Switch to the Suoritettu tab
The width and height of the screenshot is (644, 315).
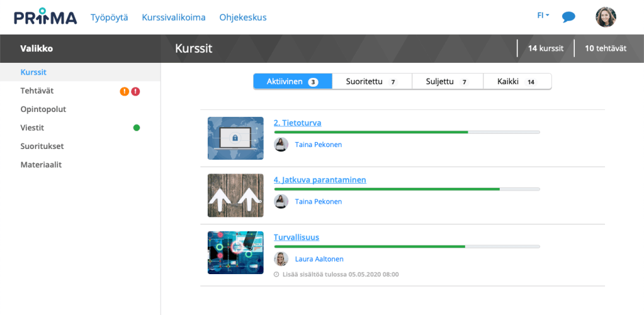tap(371, 82)
